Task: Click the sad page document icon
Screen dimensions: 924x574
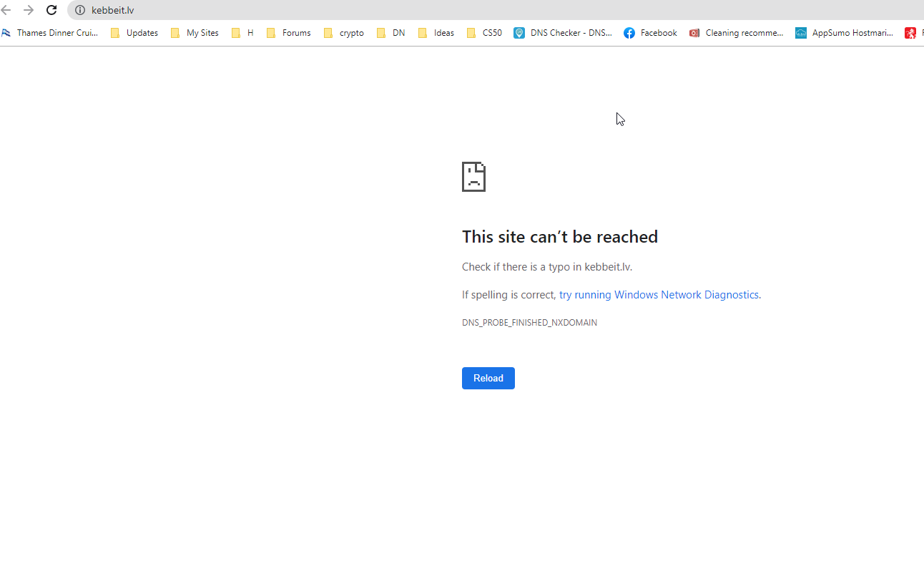Action: click(x=473, y=176)
